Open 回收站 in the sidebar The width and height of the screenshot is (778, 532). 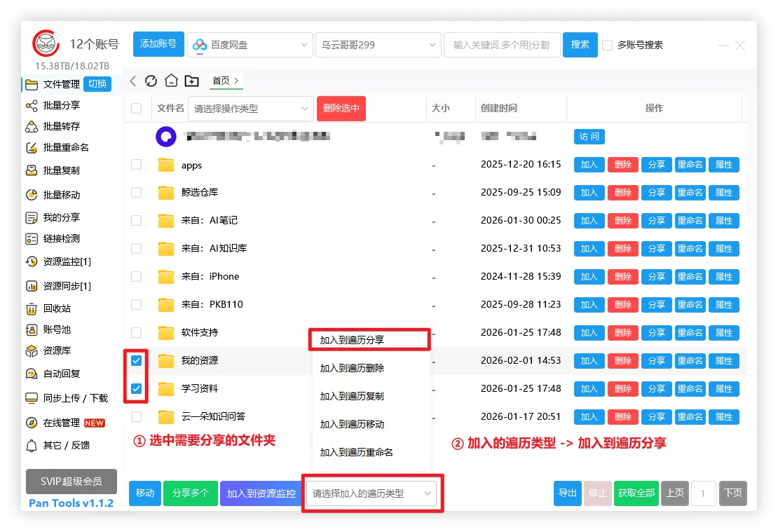click(x=56, y=308)
